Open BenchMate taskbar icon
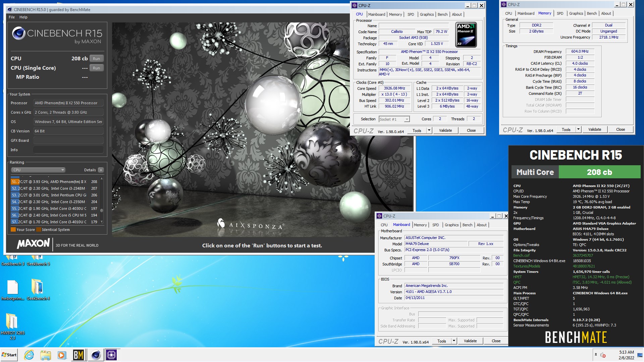Screen dimensions: 644x362 (78, 355)
